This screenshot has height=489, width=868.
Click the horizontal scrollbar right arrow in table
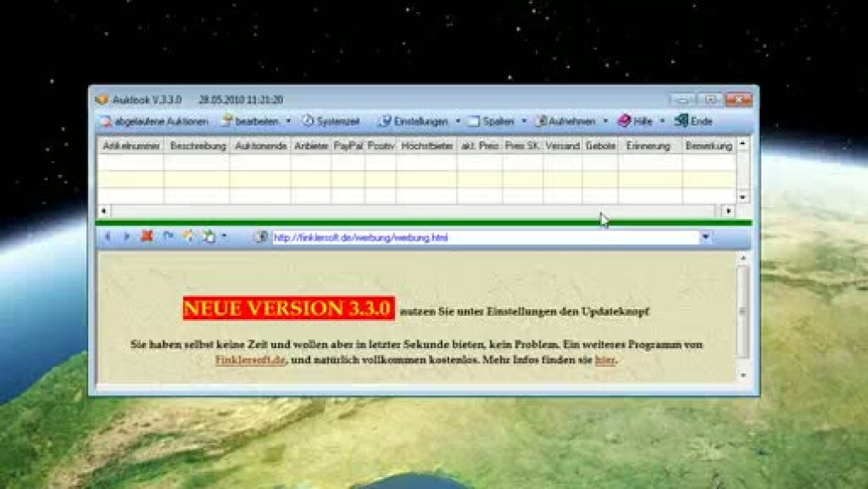[x=728, y=211]
